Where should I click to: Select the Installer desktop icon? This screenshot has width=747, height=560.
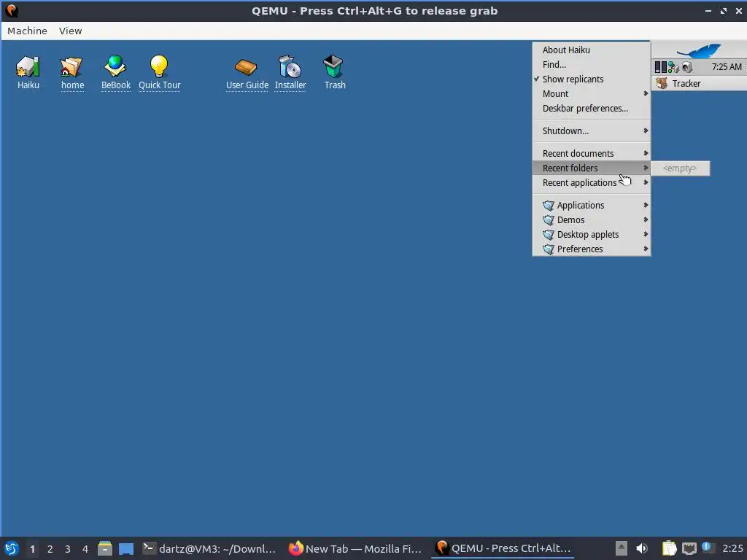coord(290,66)
